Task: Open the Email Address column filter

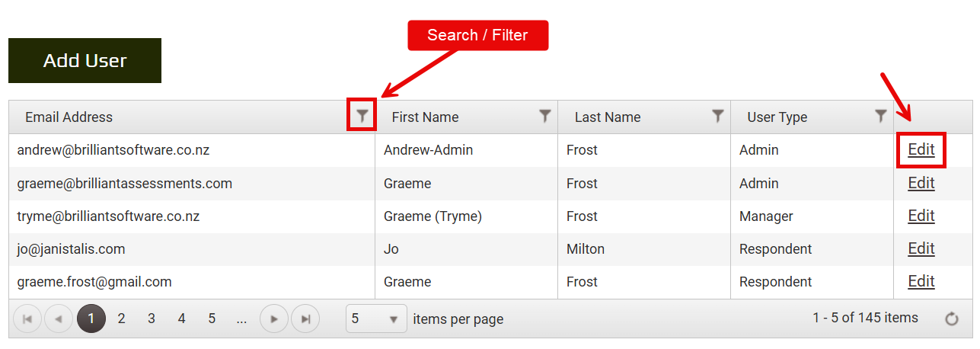Action: tap(362, 116)
